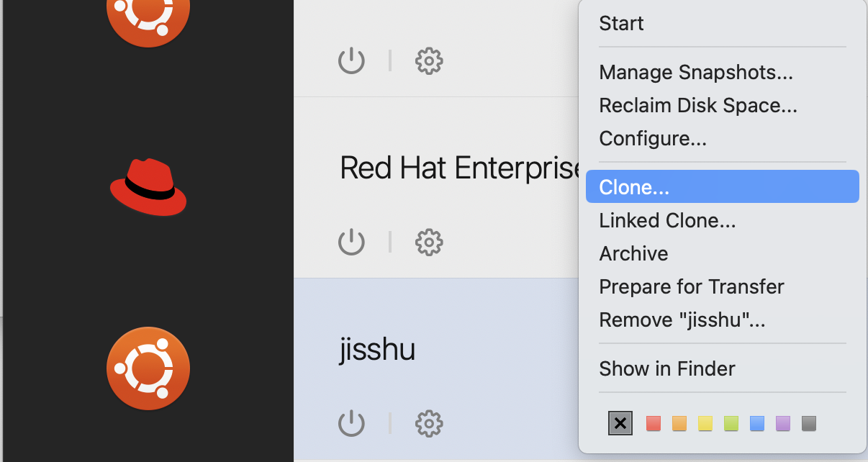Choose Archive in the context menu
The height and width of the screenshot is (462, 868).
point(633,253)
